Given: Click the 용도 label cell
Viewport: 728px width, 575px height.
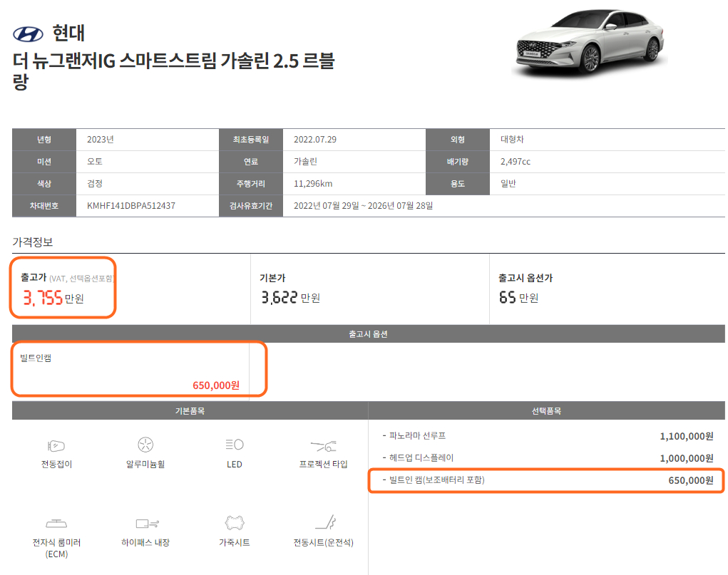Looking at the screenshot, I should [x=457, y=184].
